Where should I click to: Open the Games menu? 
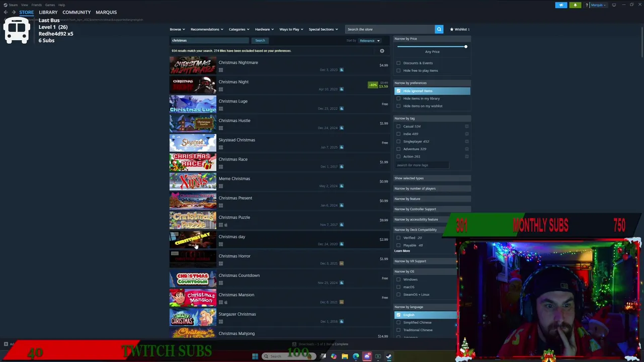[50, 5]
